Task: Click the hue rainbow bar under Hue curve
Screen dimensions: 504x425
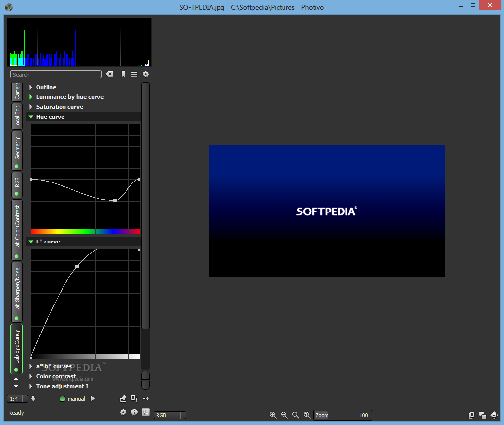Action: (85, 231)
